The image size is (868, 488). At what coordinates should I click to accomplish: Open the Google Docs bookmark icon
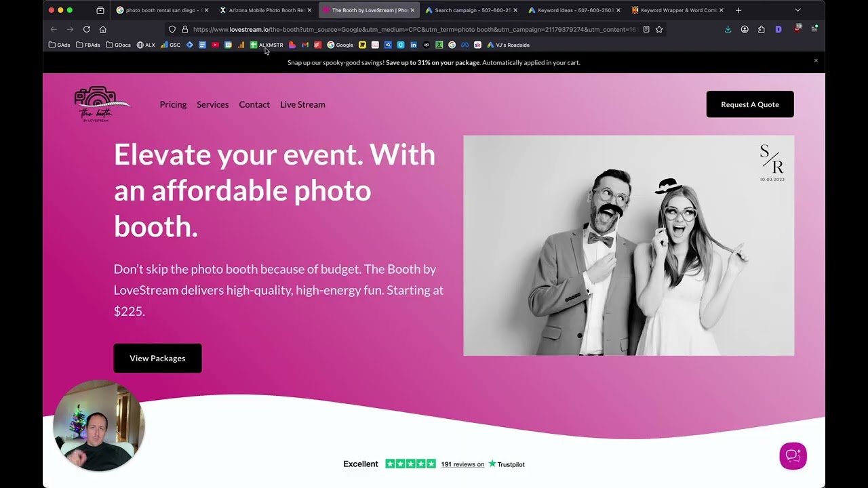click(x=202, y=45)
